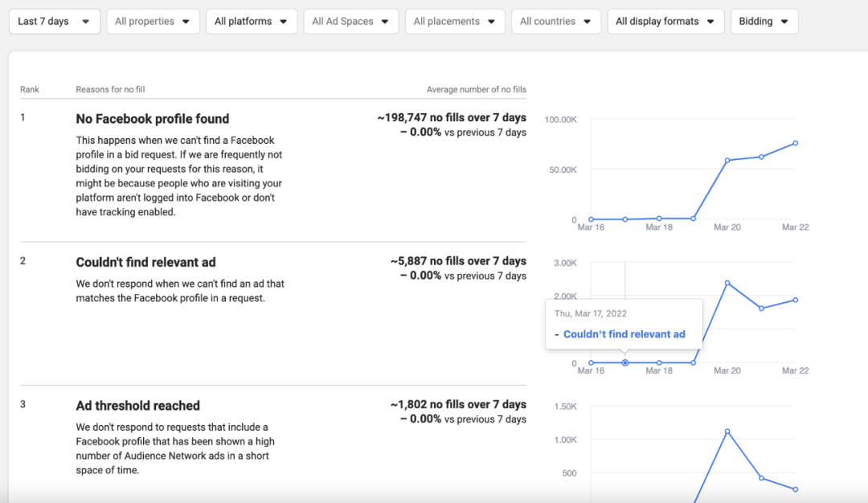Select the Ad threshold reached heading
Image resolution: width=868 pixels, height=503 pixels.
pyautogui.click(x=138, y=406)
